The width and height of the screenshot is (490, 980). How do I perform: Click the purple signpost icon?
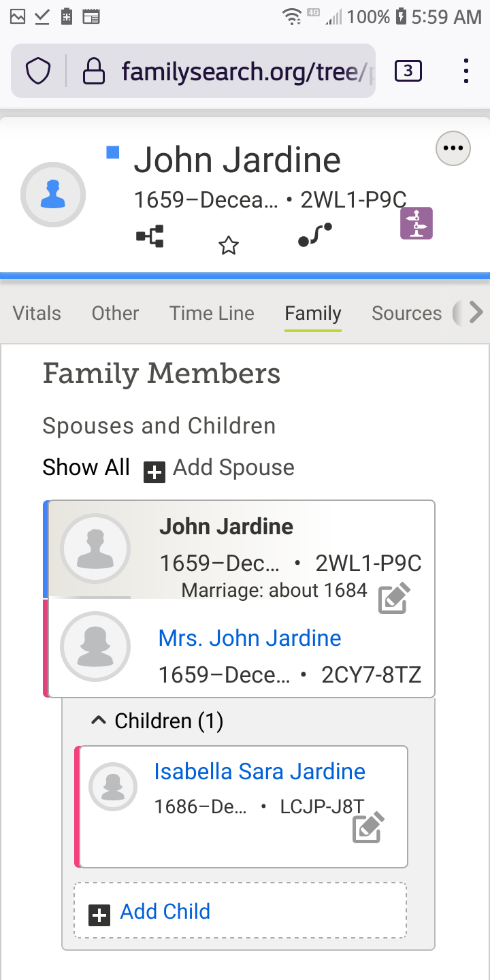pos(416,224)
